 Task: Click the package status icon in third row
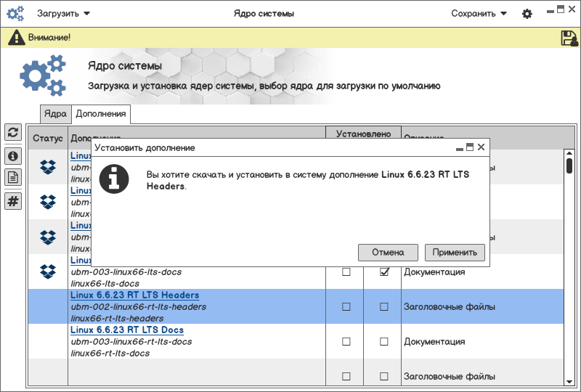click(x=48, y=237)
